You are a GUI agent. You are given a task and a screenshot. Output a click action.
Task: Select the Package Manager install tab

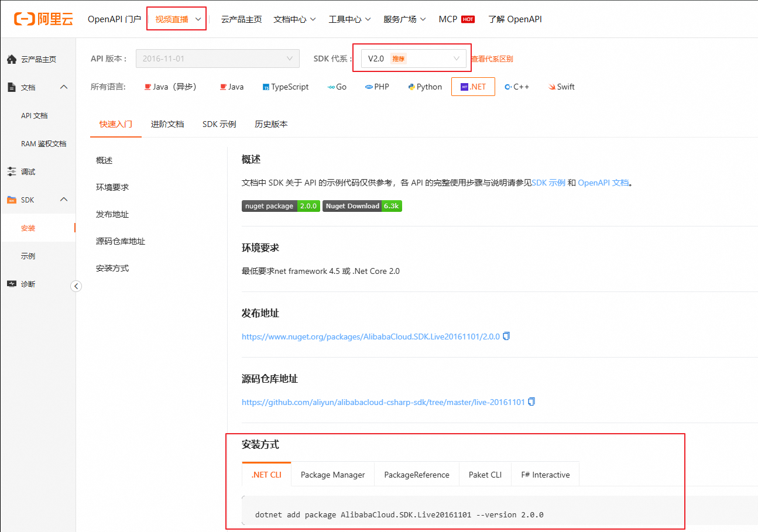point(332,475)
